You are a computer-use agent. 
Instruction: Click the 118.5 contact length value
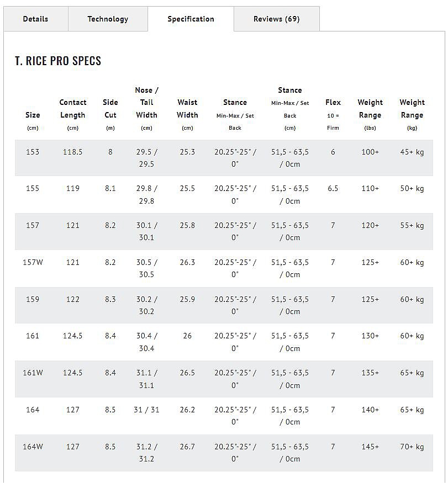(73, 152)
